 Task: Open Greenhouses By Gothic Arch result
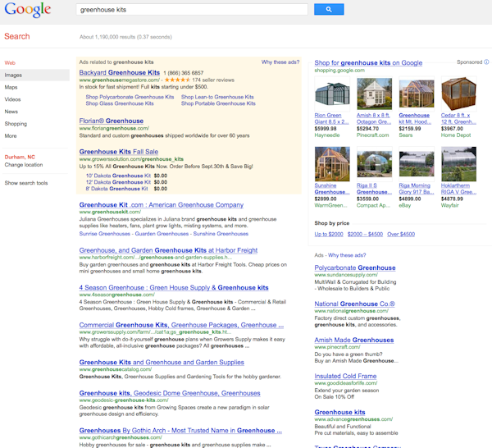click(180, 431)
